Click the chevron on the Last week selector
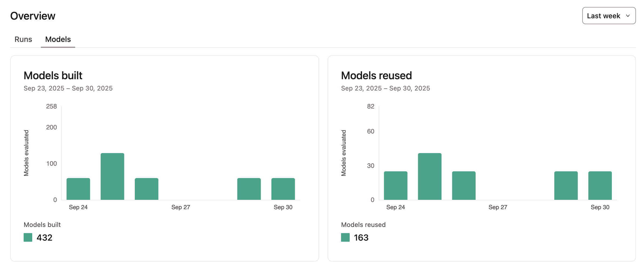 point(628,16)
